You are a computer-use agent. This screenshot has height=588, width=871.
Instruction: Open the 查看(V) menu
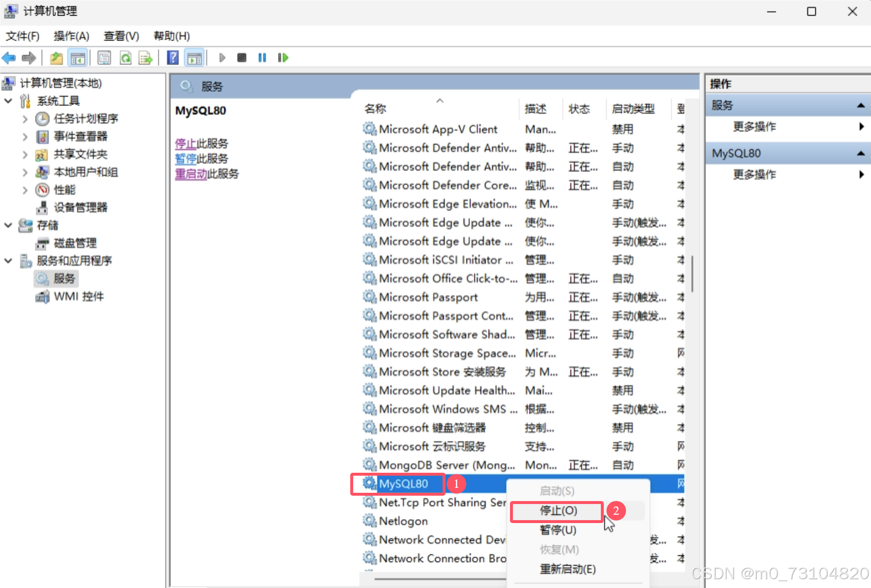[121, 36]
